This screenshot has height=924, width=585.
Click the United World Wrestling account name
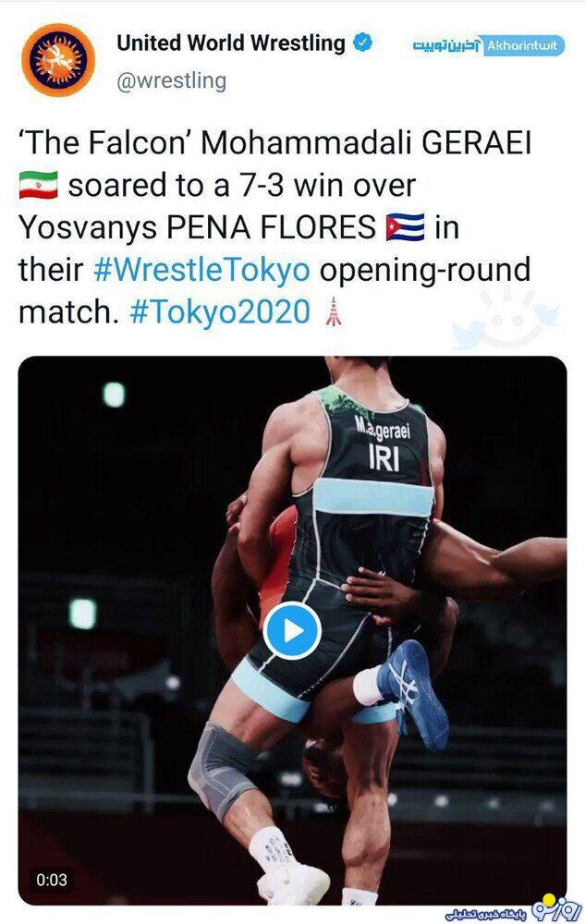click(x=231, y=43)
